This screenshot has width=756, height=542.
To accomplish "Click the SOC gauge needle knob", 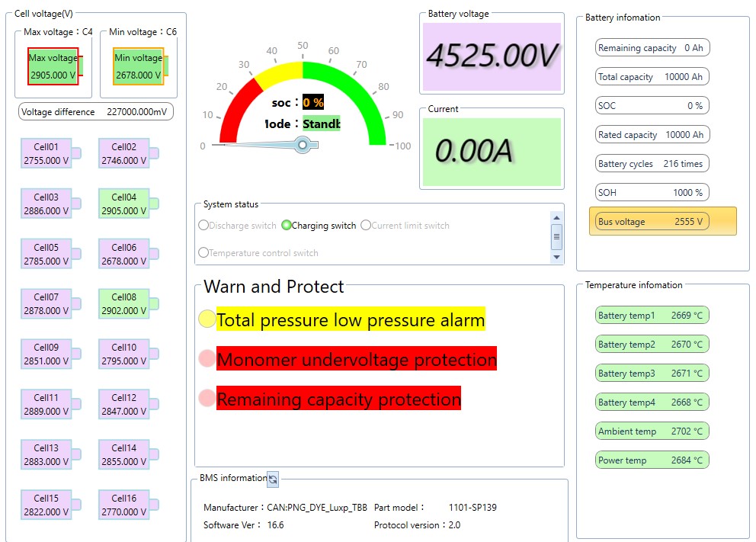I will click(303, 144).
